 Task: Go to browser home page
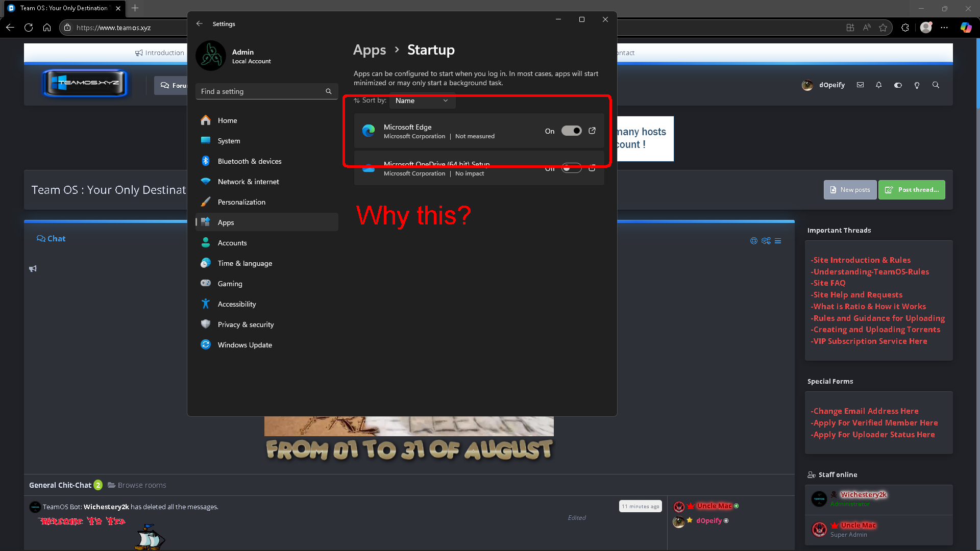point(47,28)
